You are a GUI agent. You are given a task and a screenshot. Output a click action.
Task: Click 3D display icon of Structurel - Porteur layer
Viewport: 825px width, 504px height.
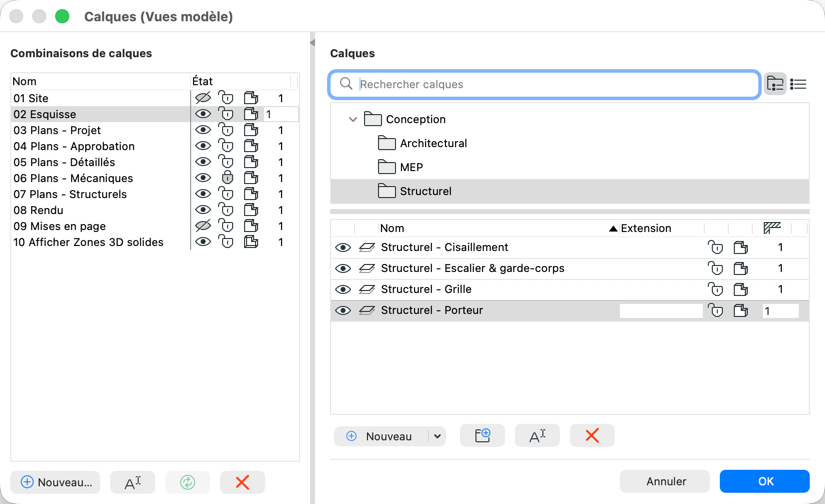741,310
